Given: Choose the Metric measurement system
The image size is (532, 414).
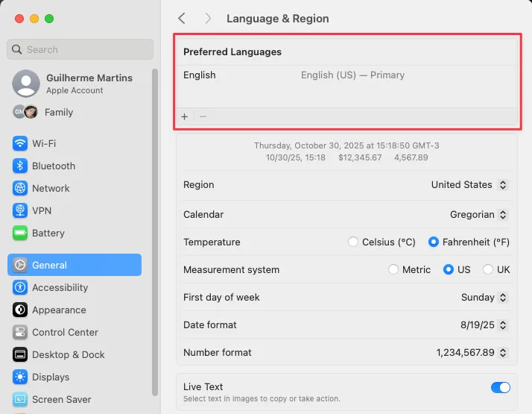Looking at the screenshot, I should [x=393, y=269].
